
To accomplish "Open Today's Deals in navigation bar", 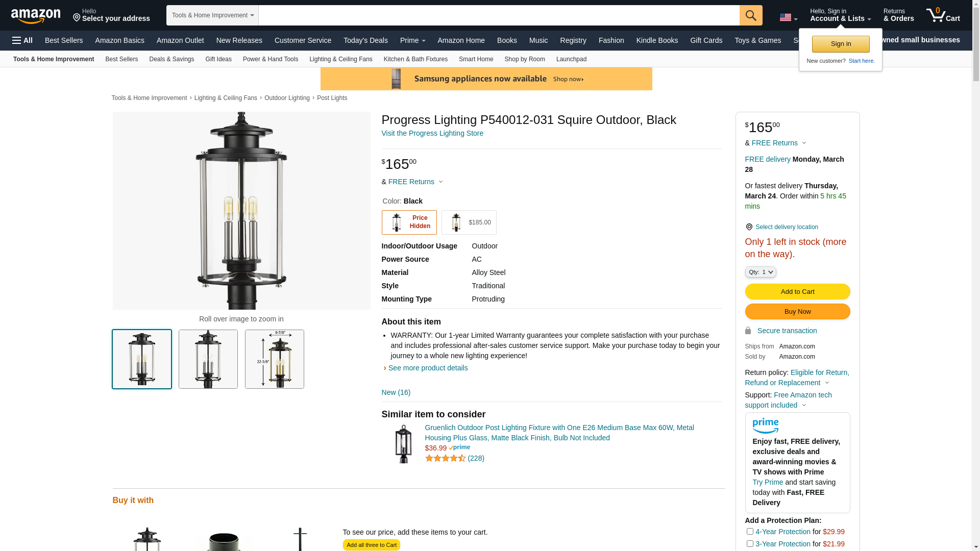I will tap(365, 40).
